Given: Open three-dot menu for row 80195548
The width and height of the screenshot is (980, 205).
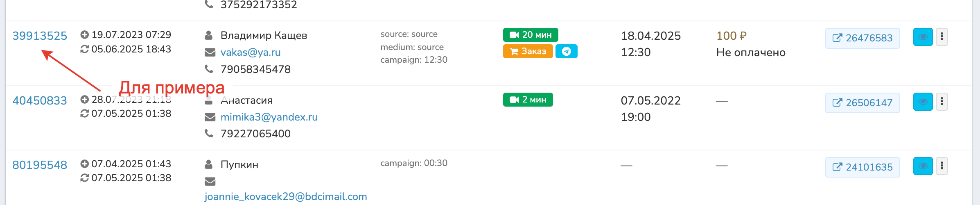Looking at the screenshot, I should tap(942, 166).
